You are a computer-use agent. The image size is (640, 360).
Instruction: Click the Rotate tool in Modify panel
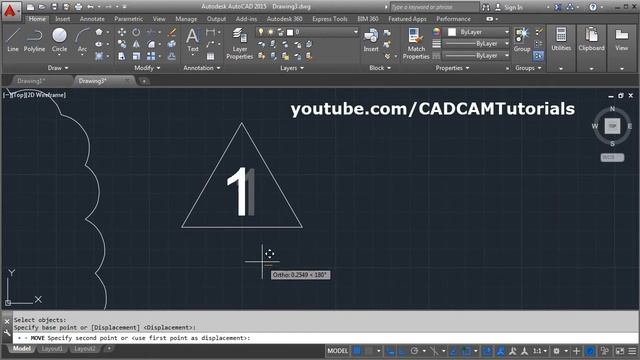[136, 32]
